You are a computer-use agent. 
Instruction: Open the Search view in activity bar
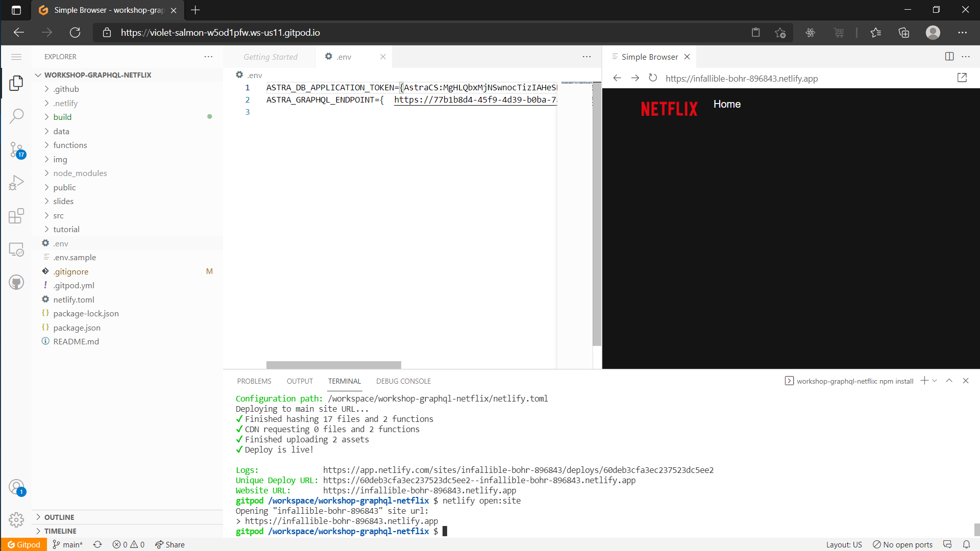[17, 116]
